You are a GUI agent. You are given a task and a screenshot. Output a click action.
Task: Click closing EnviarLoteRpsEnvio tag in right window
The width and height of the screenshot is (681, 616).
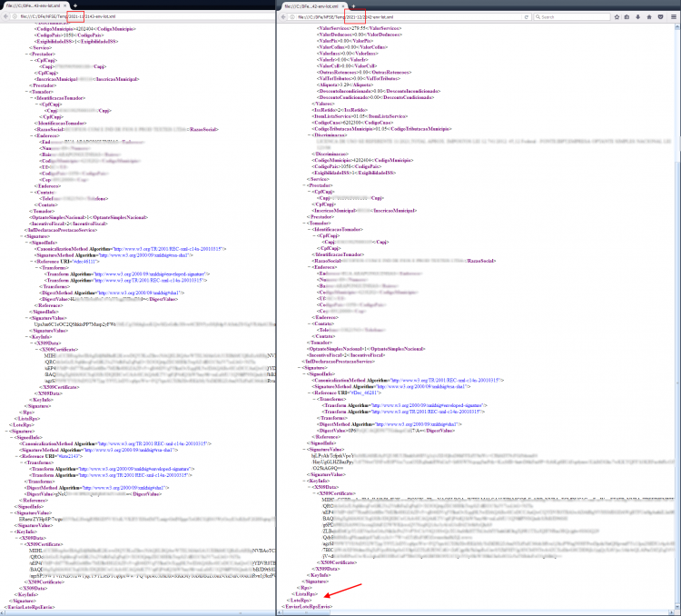pos(307,606)
